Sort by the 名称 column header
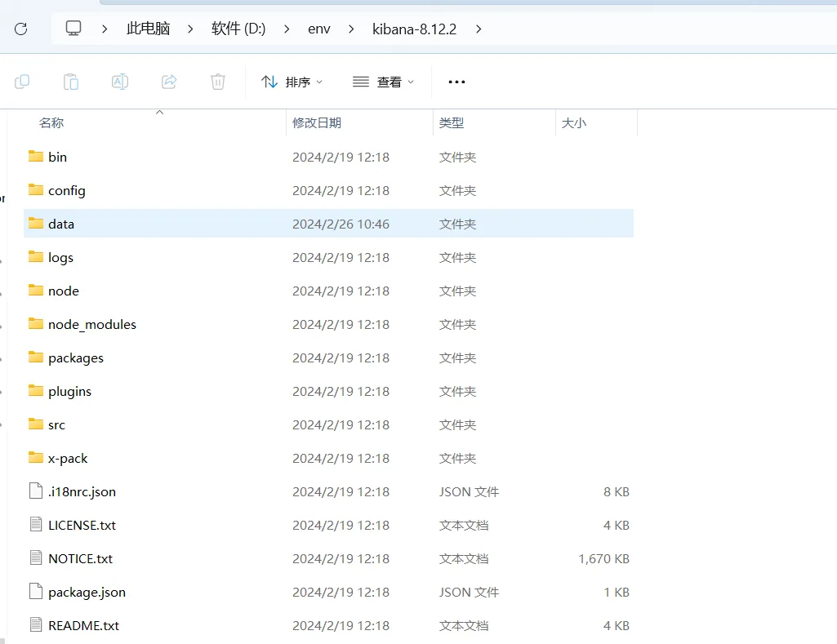 (51, 122)
